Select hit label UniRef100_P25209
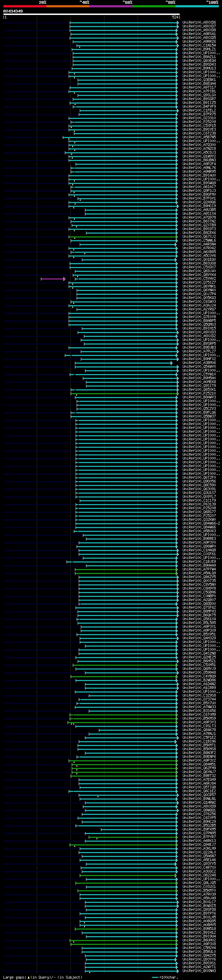This screenshot has width=222, height=980. click(x=199, y=122)
